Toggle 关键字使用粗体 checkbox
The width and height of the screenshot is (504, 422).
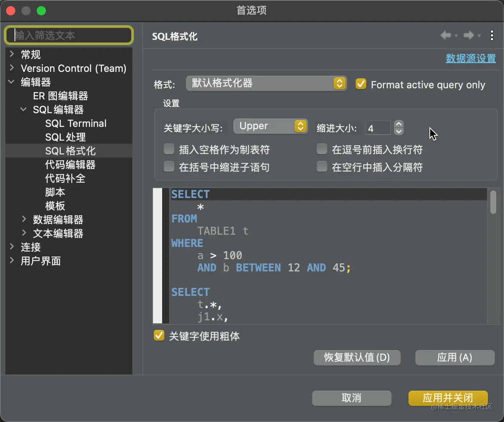[159, 335]
